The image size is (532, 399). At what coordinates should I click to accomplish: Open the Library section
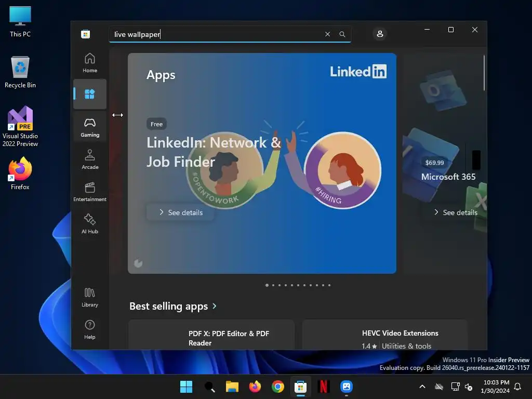(x=89, y=297)
